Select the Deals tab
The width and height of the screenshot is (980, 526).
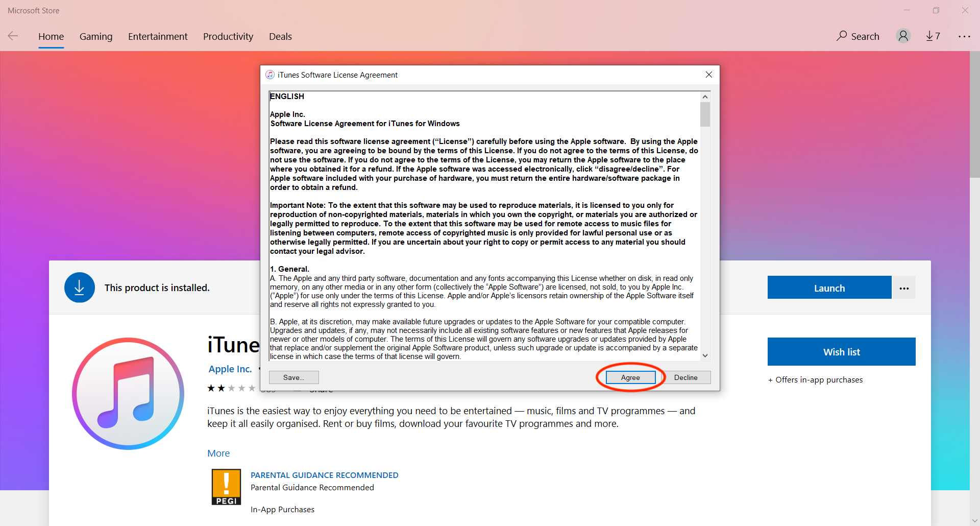280,36
